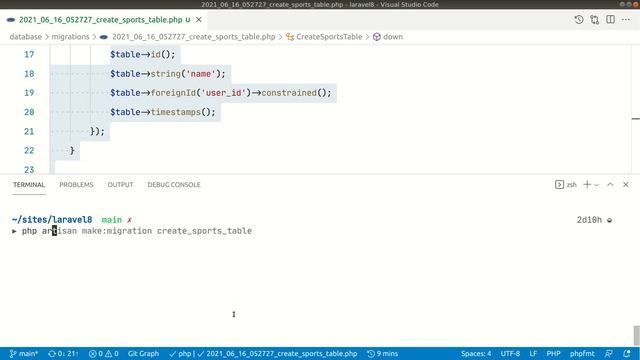Open notifications bell in status bar

627,353
